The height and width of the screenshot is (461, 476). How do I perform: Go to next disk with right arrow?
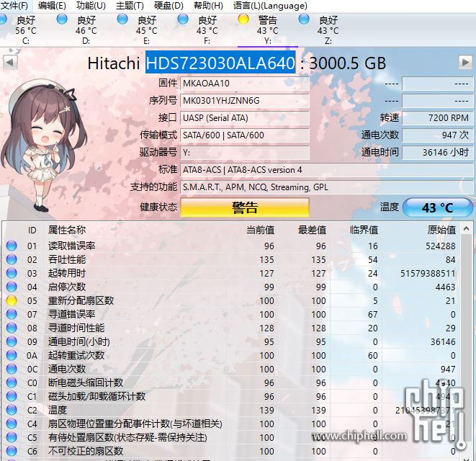tap(465, 63)
